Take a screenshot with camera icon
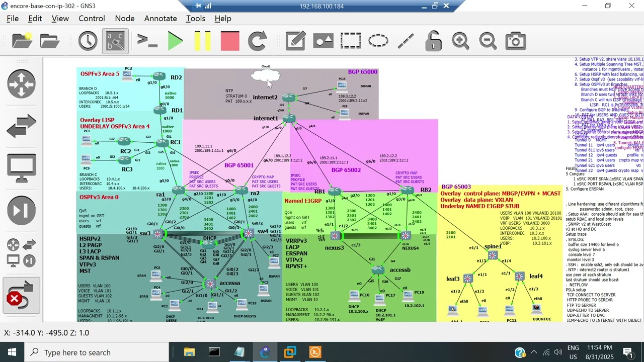This screenshot has height=362, width=644. click(515, 41)
